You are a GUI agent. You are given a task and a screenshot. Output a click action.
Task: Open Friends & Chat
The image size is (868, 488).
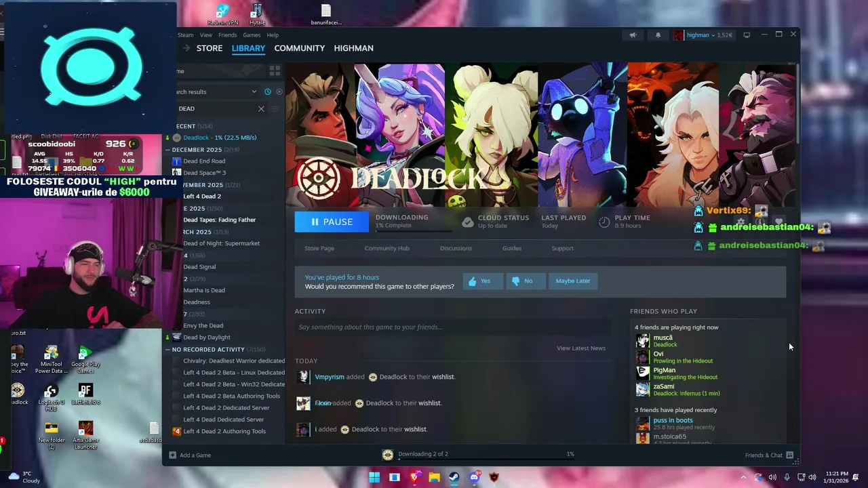pos(769,455)
